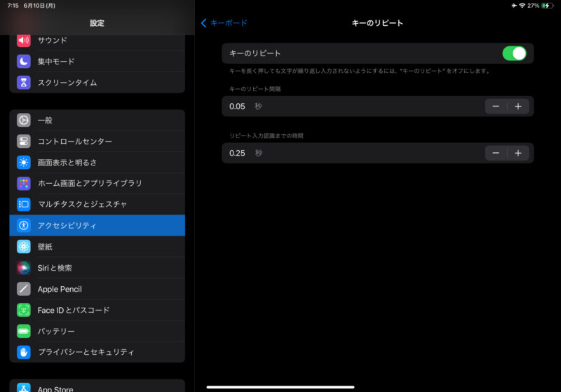
Task: Open 画面表示と明るさ settings
Action: [97, 163]
